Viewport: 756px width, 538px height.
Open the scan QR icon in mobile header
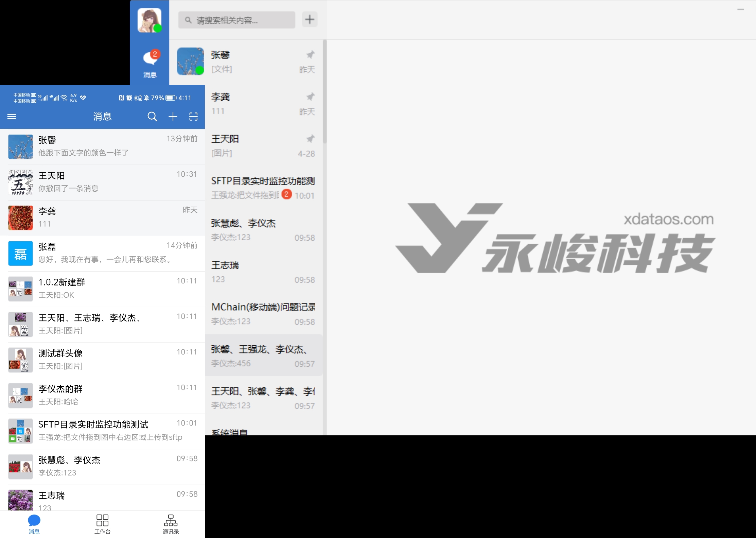tap(193, 117)
